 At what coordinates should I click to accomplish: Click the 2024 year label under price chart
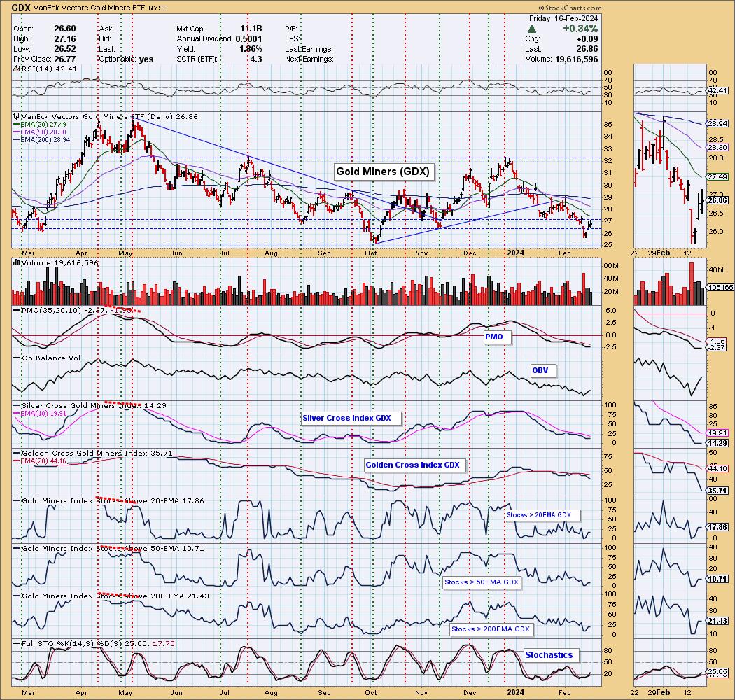[516, 253]
